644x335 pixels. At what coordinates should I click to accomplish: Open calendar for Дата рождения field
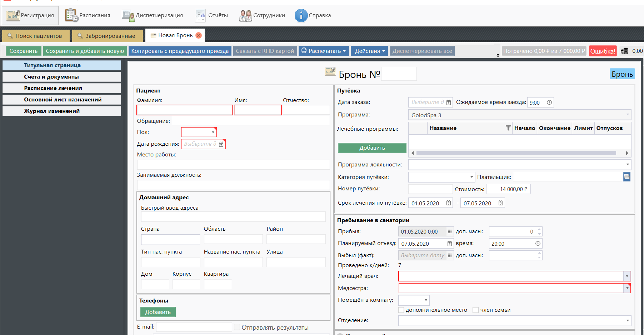221,144
